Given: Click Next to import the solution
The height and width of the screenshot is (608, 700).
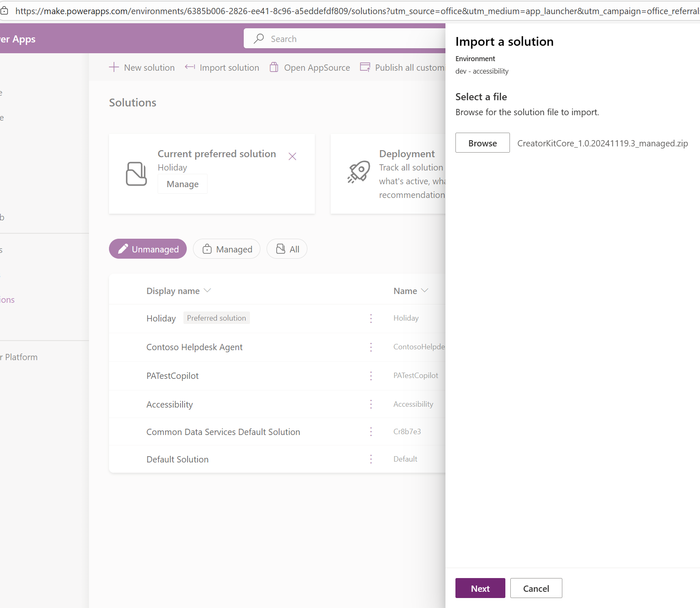Looking at the screenshot, I should [x=480, y=588].
